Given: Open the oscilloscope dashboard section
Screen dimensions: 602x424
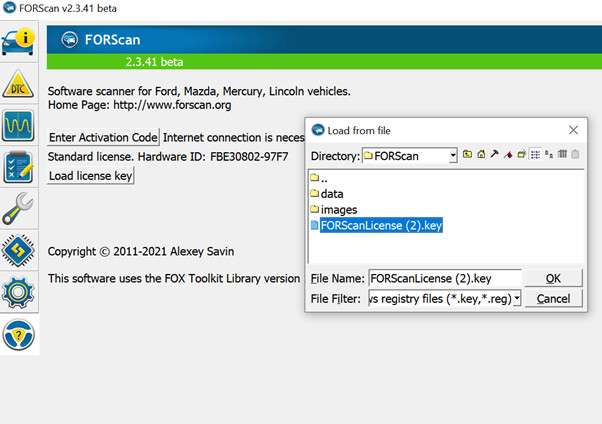Looking at the screenshot, I should [x=19, y=127].
